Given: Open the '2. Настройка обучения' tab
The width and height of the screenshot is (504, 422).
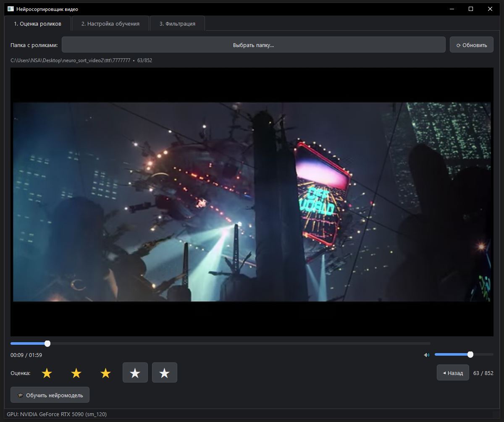Looking at the screenshot, I should (x=110, y=24).
